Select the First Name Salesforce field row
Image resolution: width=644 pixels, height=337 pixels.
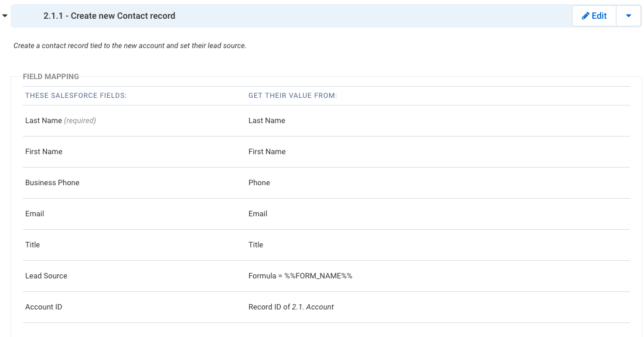coord(326,152)
